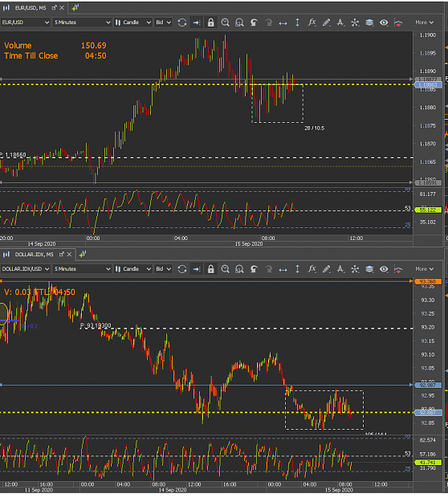Open Candle chart type dropdown on EUR/USD chart

(x=132, y=22)
